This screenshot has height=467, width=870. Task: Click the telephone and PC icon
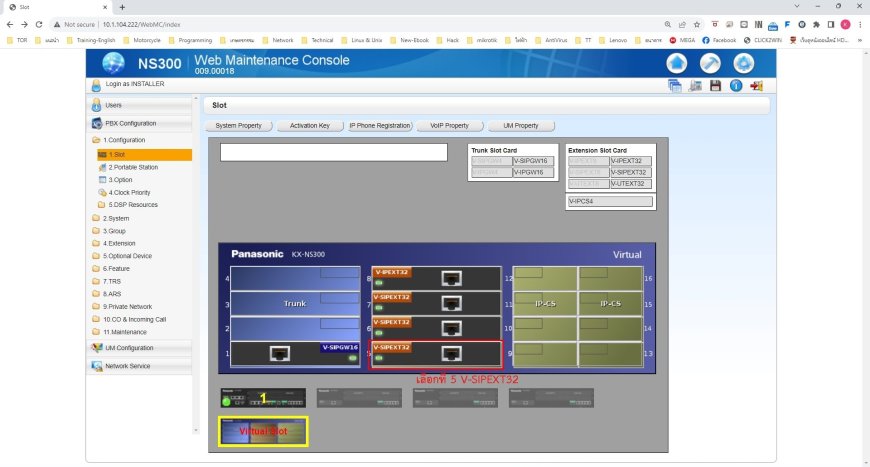point(695,86)
